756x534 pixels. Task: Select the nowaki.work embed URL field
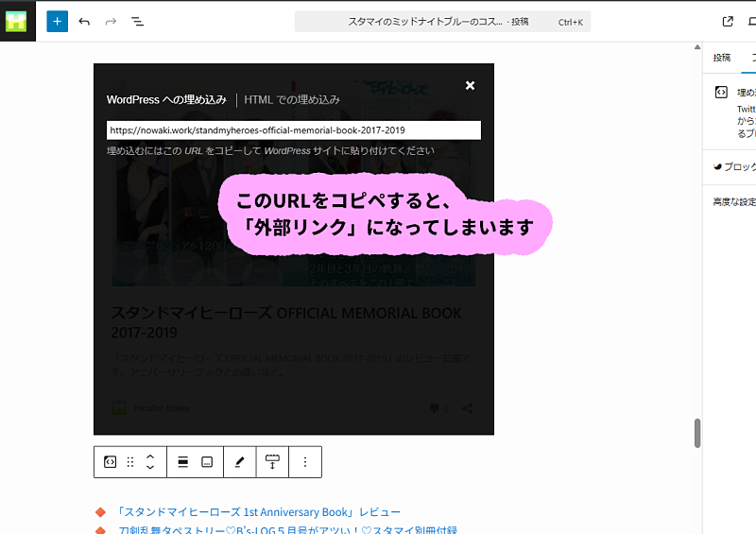point(294,130)
